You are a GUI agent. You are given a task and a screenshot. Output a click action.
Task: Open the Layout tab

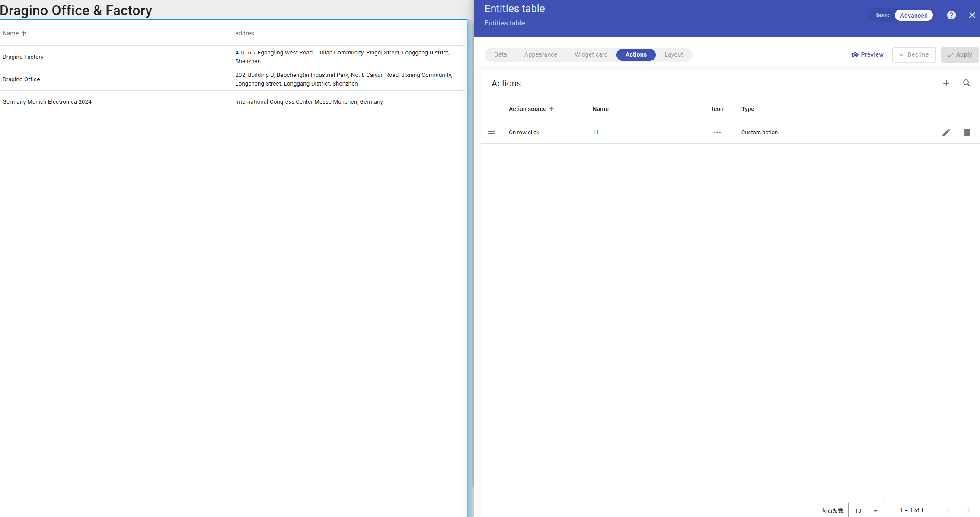pos(673,55)
